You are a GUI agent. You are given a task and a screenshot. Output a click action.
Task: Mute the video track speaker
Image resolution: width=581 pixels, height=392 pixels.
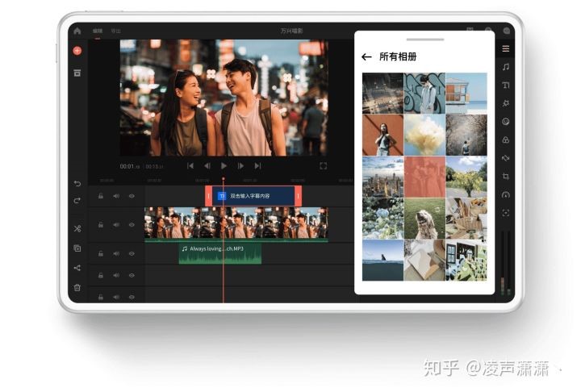point(116,225)
